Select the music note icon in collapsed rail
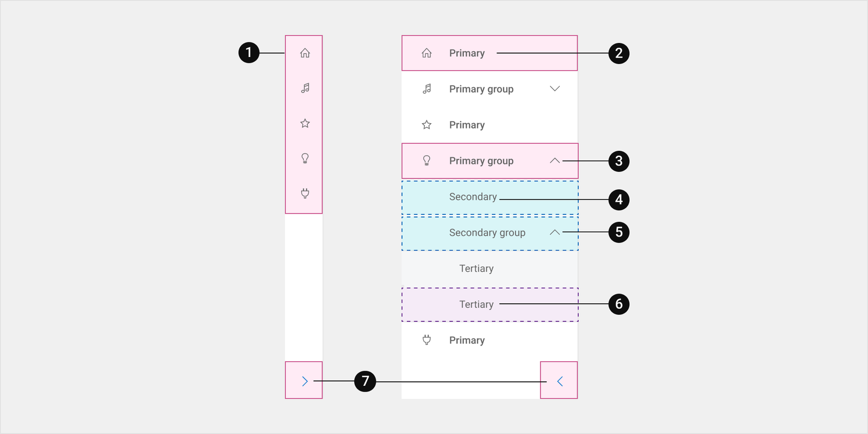Image resolution: width=868 pixels, height=434 pixels. click(x=305, y=88)
